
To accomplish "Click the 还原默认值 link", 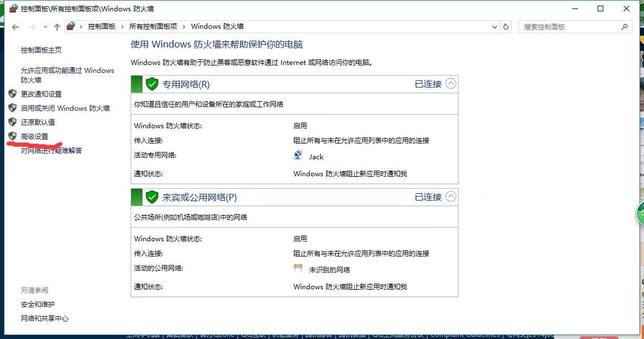I will click(x=38, y=122).
